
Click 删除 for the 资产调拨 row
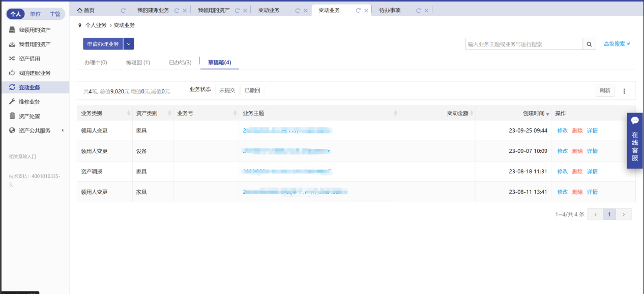click(x=577, y=172)
